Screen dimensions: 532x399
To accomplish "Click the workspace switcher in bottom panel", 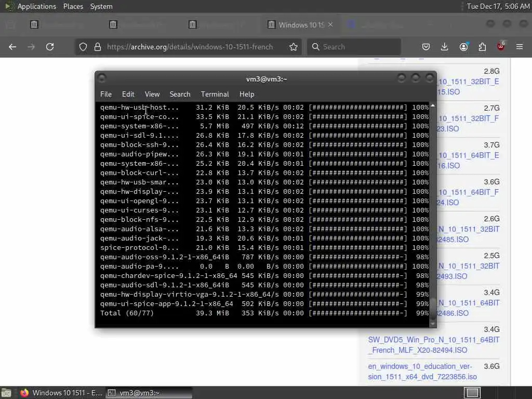I will 472,393.
